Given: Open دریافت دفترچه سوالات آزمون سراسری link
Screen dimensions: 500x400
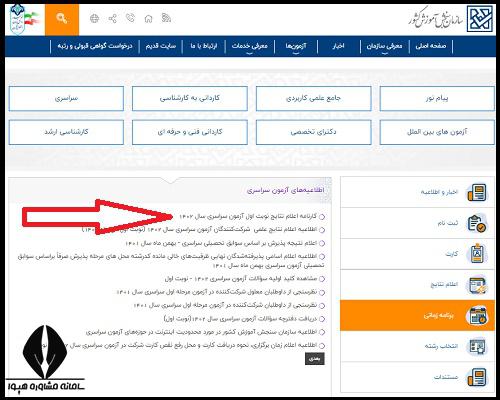Looking at the screenshot, I should [240, 319].
